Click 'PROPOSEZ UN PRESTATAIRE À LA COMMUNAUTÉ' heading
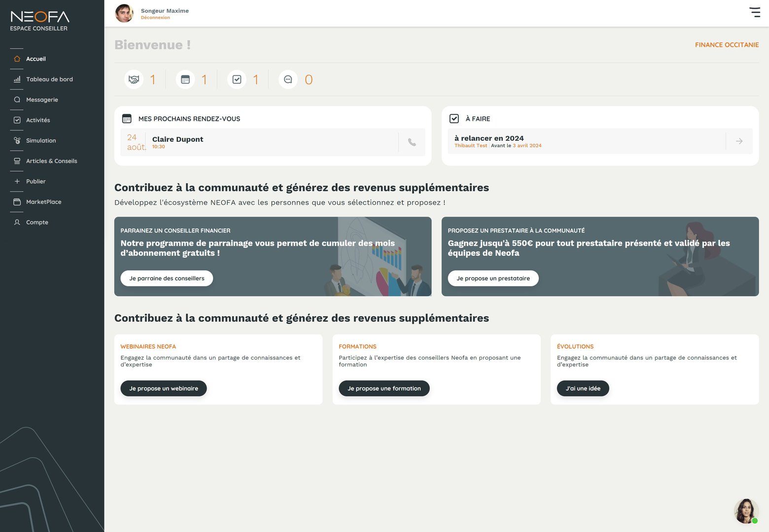Image resolution: width=769 pixels, height=532 pixels. 516,231
